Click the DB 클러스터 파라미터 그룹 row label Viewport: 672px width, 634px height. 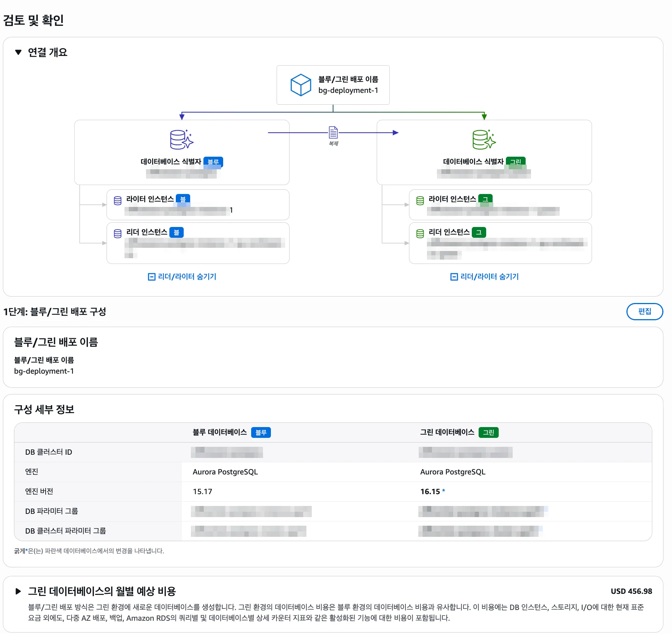pos(65,531)
